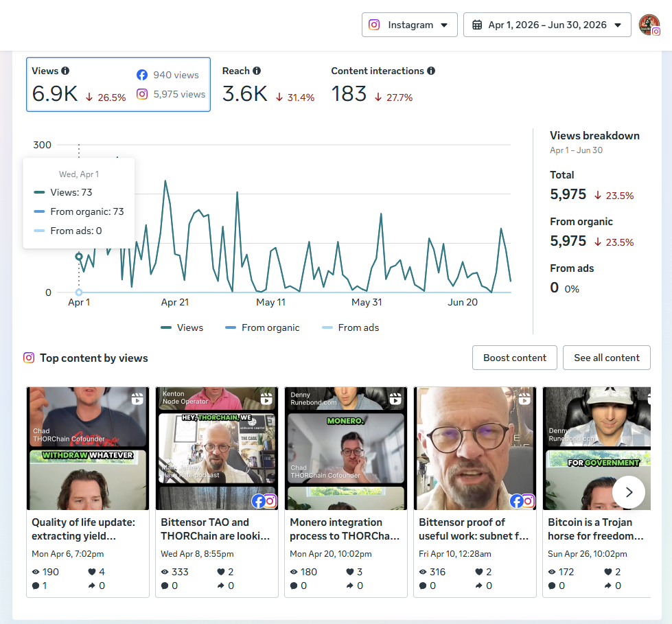Select the Views metric card

pyautogui.click(x=118, y=84)
